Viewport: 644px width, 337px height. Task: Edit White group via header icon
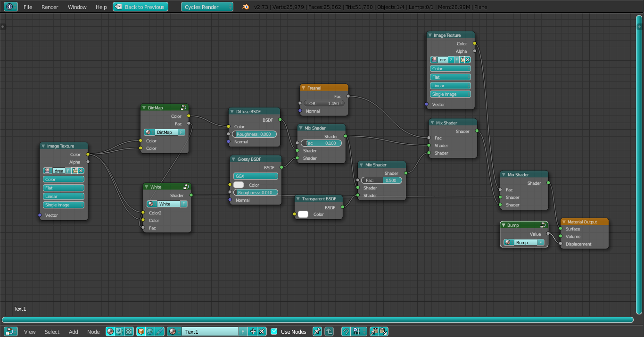pos(186,187)
